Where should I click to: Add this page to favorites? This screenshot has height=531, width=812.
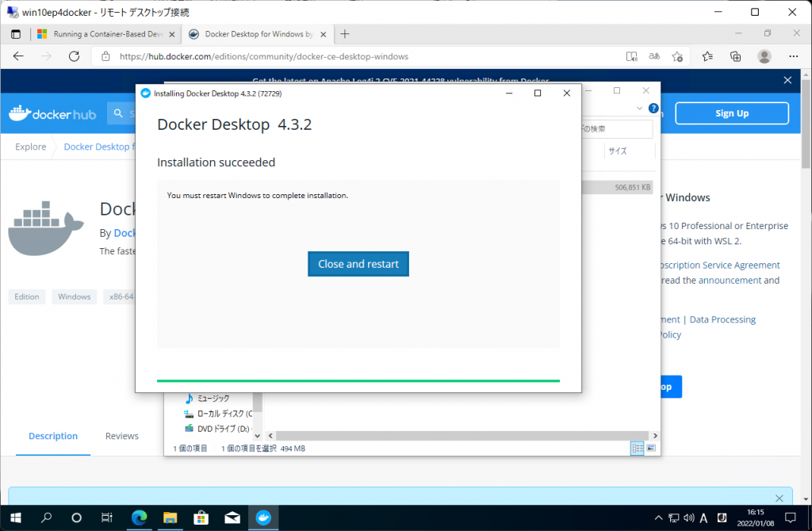click(x=677, y=56)
